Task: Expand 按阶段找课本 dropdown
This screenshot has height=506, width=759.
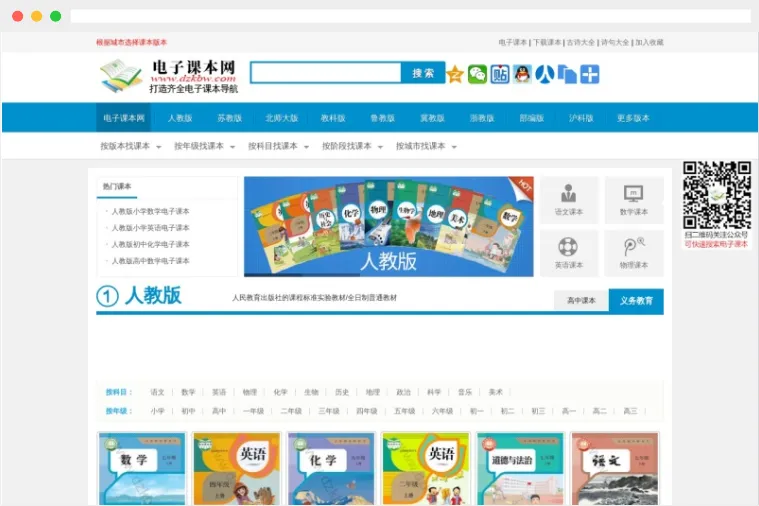Action: (352, 146)
